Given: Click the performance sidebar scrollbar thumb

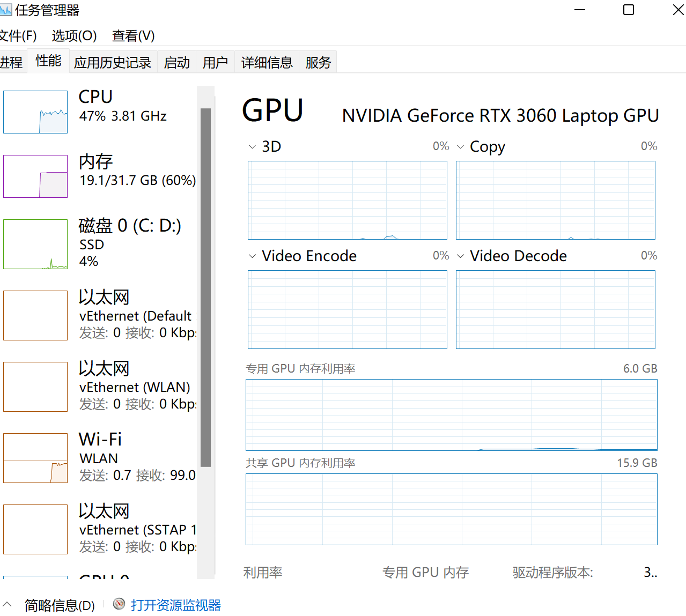Looking at the screenshot, I should [x=205, y=287].
